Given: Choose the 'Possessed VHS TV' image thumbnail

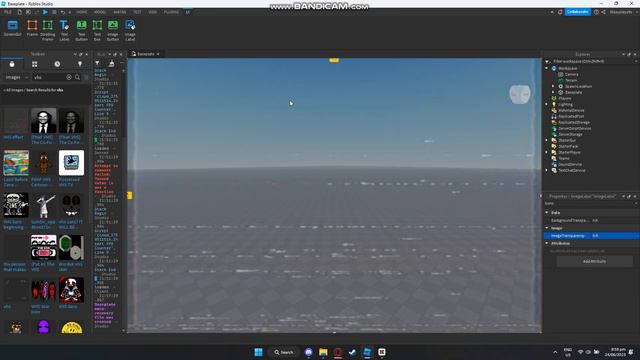Looking at the screenshot, I should 71,163.
